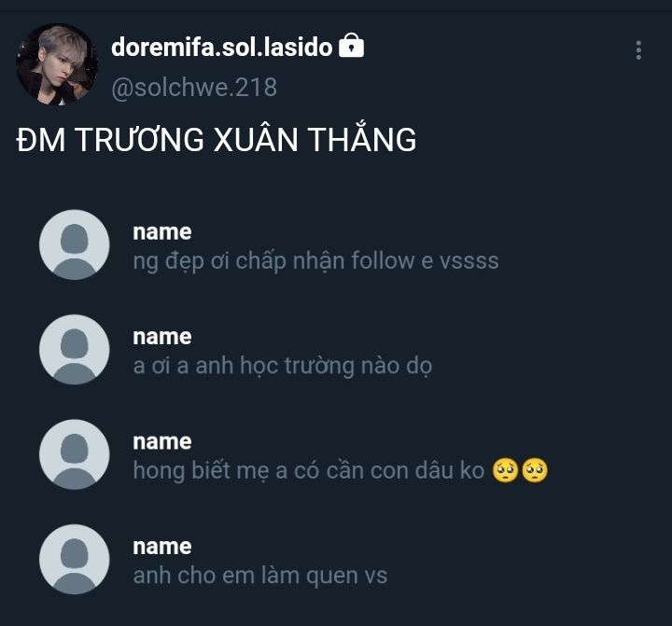Image resolution: width=672 pixels, height=626 pixels.
Task: Click avatar of the third commenter
Action: (74, 454)
